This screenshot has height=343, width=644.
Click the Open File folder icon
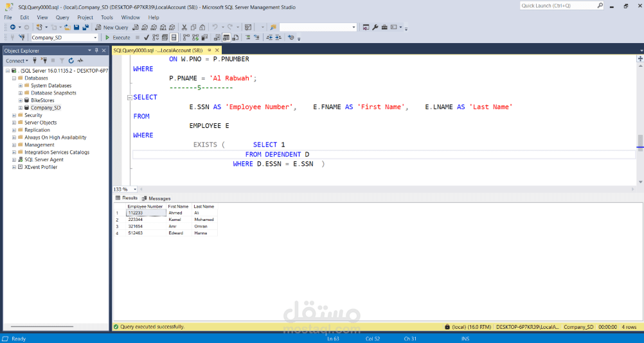pyautogui.click(x=67, y=28)
